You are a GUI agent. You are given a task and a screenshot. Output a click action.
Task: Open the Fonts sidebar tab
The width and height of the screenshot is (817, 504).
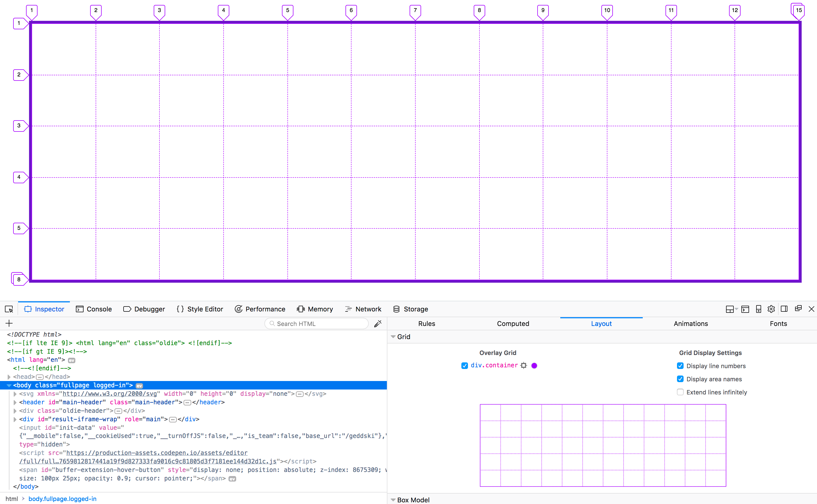click(x=778, y=324)
